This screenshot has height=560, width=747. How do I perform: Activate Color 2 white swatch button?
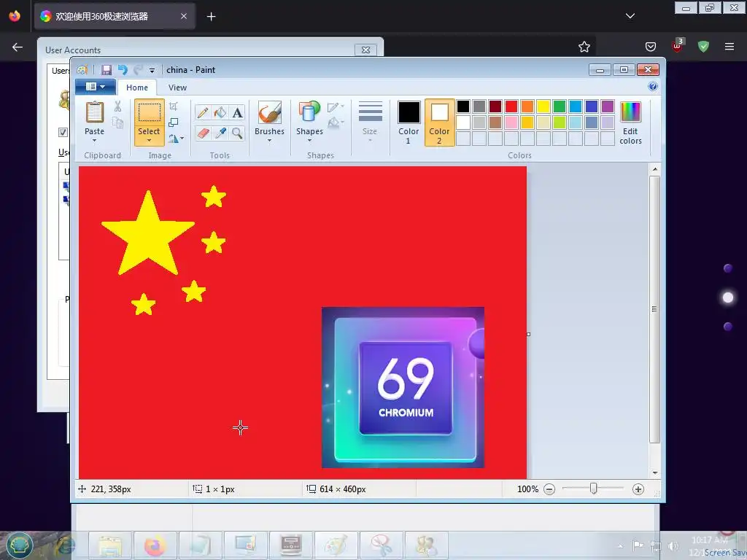[439, 122]
